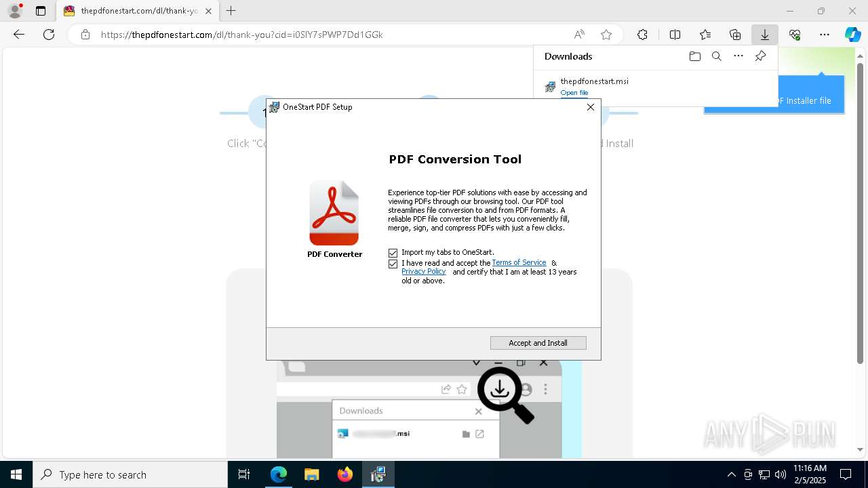Open Edge from taskbar
Image resolution: width=868 pixels, height=488 pixels.
[279, 474]
